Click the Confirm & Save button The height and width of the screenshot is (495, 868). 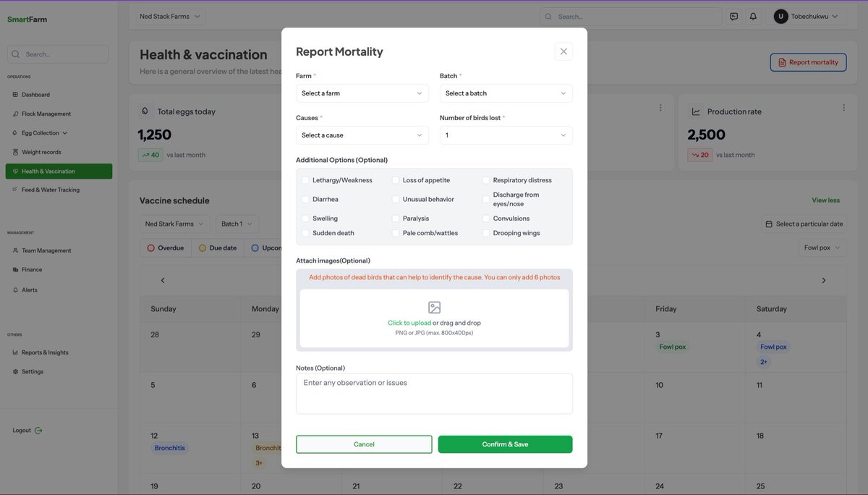coord(506,444)
